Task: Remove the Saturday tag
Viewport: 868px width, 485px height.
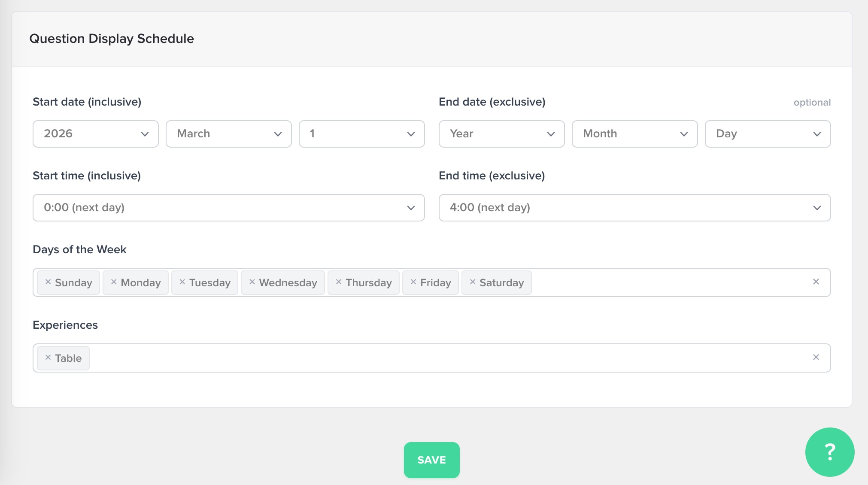Action: pyautogui.click(x=473, y=282)
